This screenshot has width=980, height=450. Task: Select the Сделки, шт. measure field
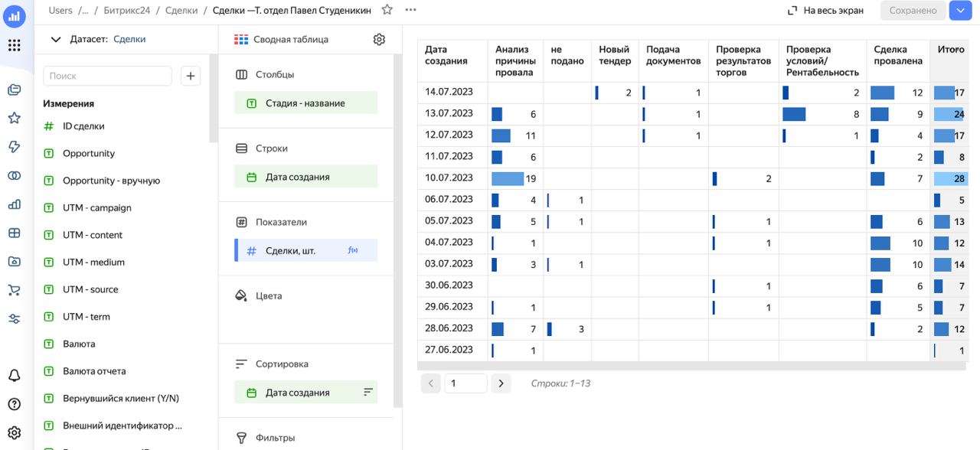(x=305, y=250)
